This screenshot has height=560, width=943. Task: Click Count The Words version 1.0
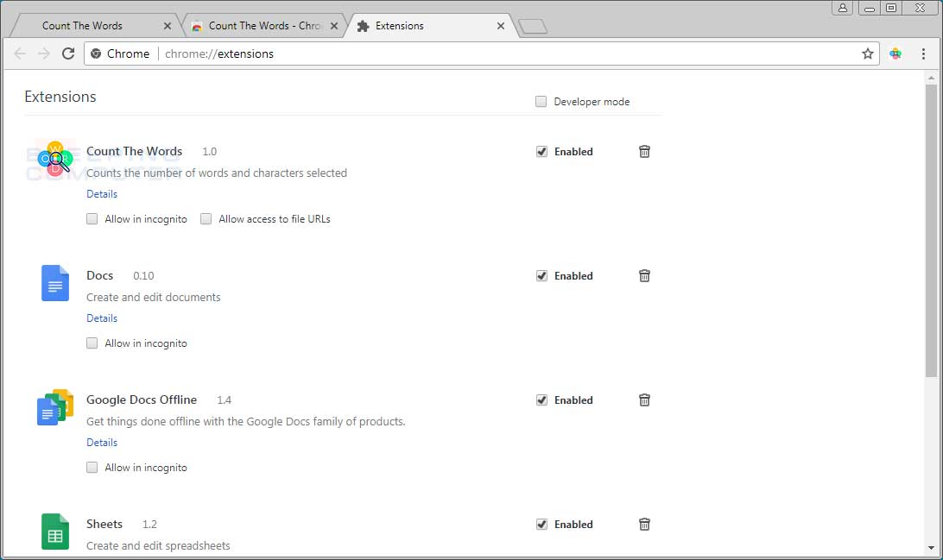(209, 151)
